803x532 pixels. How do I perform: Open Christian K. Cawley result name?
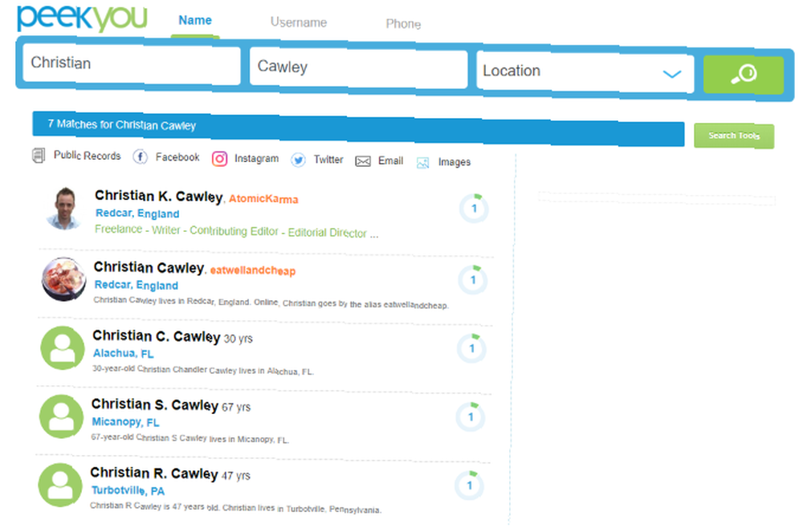159,197
